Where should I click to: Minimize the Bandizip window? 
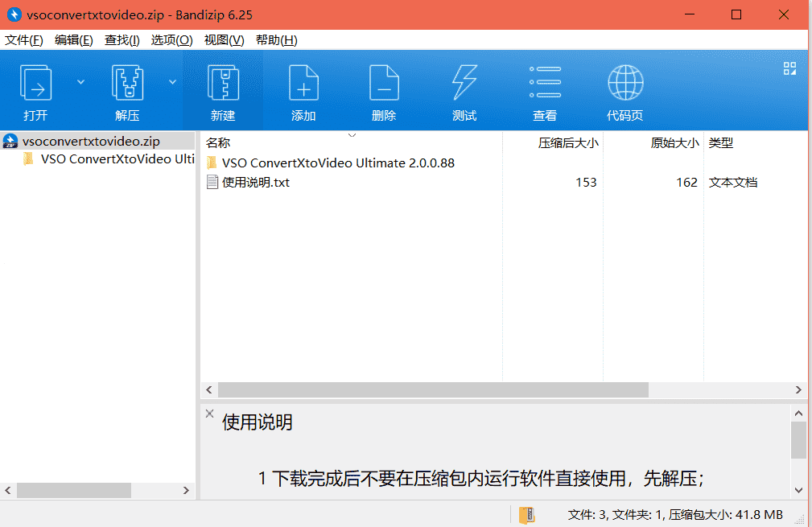[x=689, y=14]
